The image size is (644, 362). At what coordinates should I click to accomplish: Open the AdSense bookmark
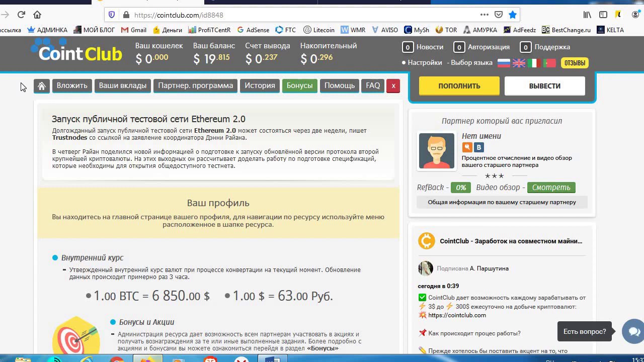pos(253,30)
